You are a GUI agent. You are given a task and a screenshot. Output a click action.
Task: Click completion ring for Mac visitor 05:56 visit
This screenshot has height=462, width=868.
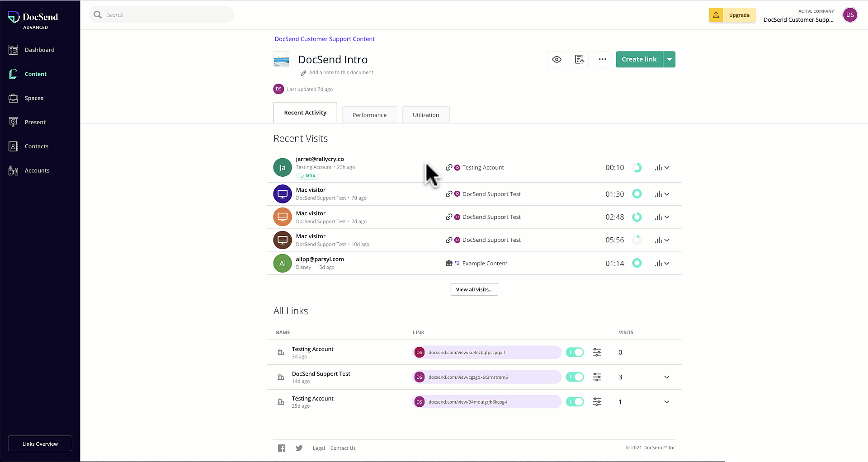tap(637, 240)
